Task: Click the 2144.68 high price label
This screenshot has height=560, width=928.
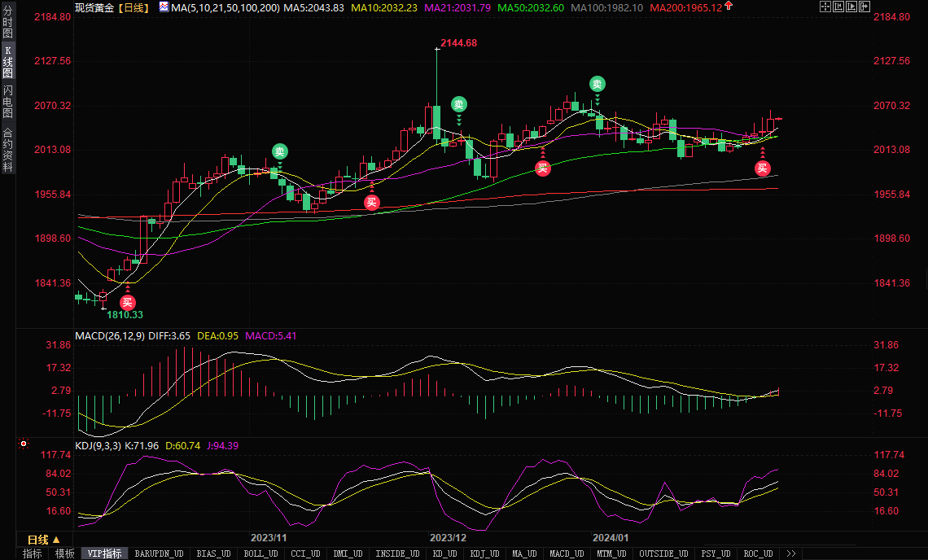Action: coord(458,42)
